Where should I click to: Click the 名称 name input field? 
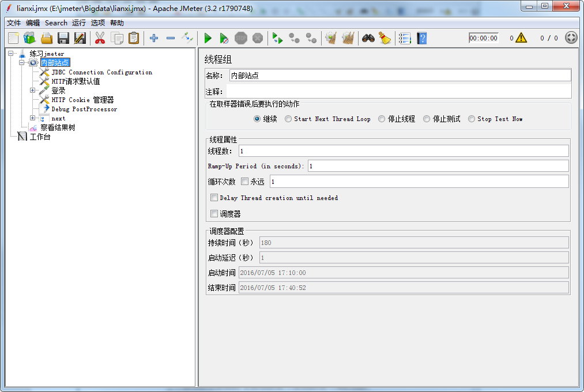click(x=400, y=76)
